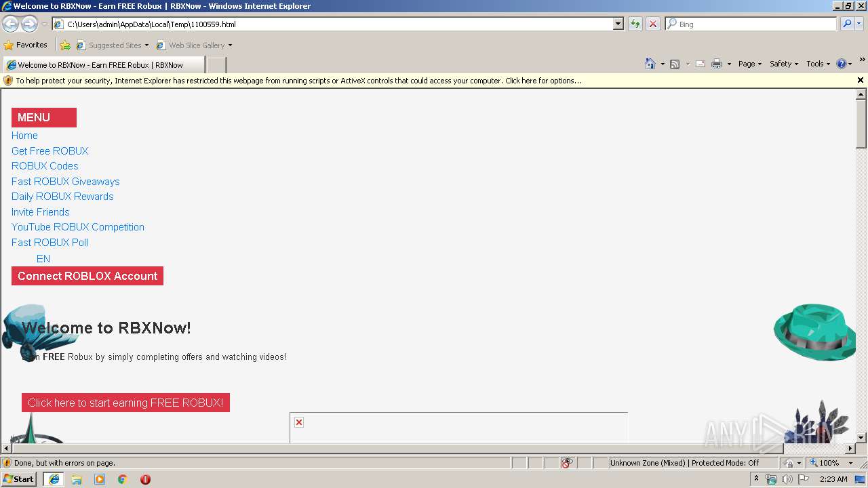868x488 pixels.
Task: Open Fast ROBUX Poll link
Action: point(50,242)
